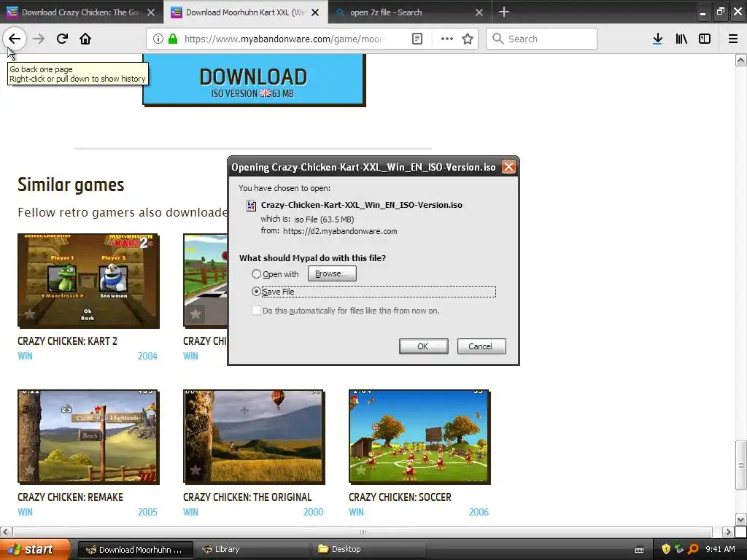Open CRAZY CHICKEN: SOCCER link
The image size is (747, 560).
(x=400, y=497)
